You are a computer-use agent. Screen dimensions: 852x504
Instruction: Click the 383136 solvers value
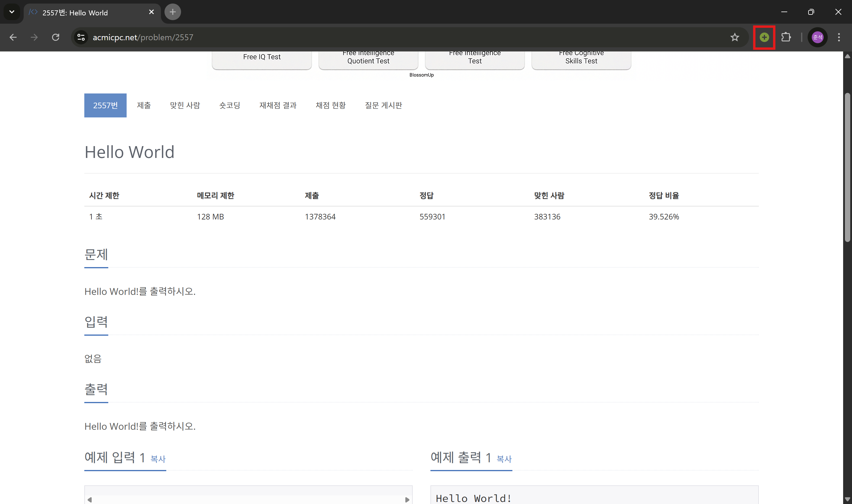[547, 217]
